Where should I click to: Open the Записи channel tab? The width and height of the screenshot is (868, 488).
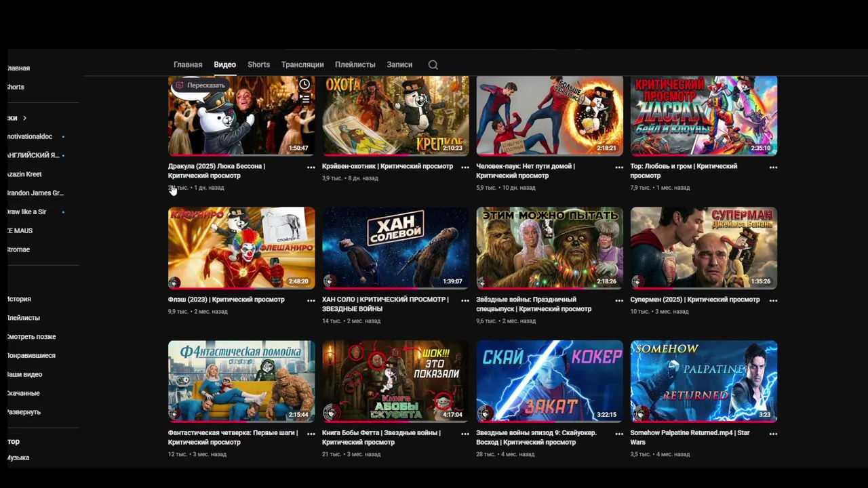(x=399, y=65)
